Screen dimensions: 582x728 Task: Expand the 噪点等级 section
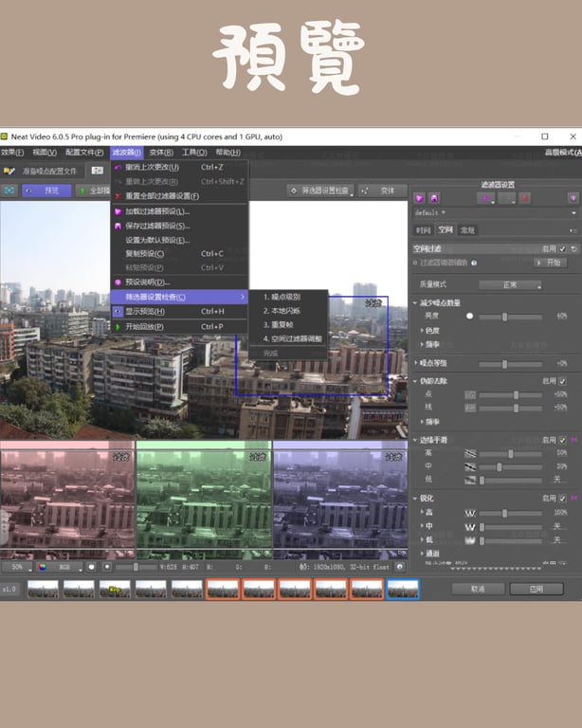(x=415, y=363)
